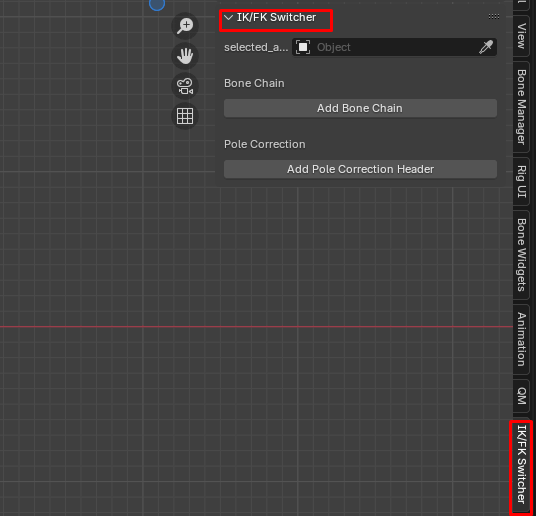The height and width of the screenshot is (516, 536).
Task: Click the object data icon in selected field
Action: [303, 47]
